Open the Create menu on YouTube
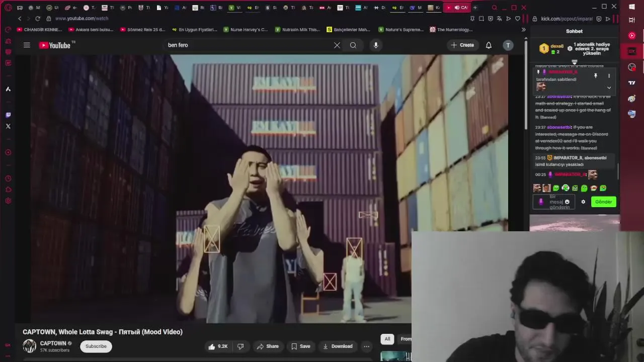The height and width of the screenshot is (362, 644). coord(462,45)
